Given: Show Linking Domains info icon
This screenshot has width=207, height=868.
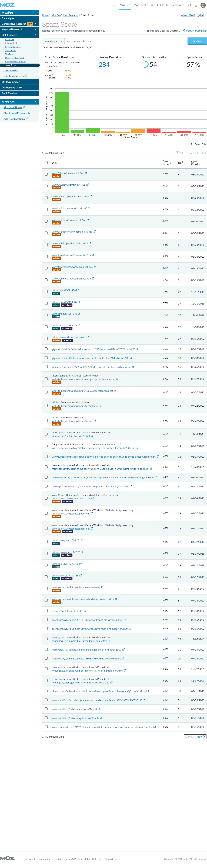Looking at the screenshot, I should [x=122, y=56].
